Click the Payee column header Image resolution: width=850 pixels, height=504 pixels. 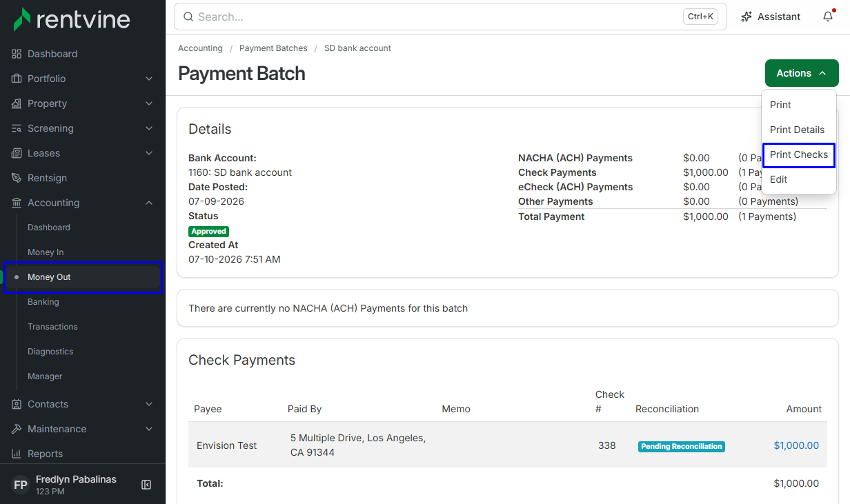tap(208, 409)
